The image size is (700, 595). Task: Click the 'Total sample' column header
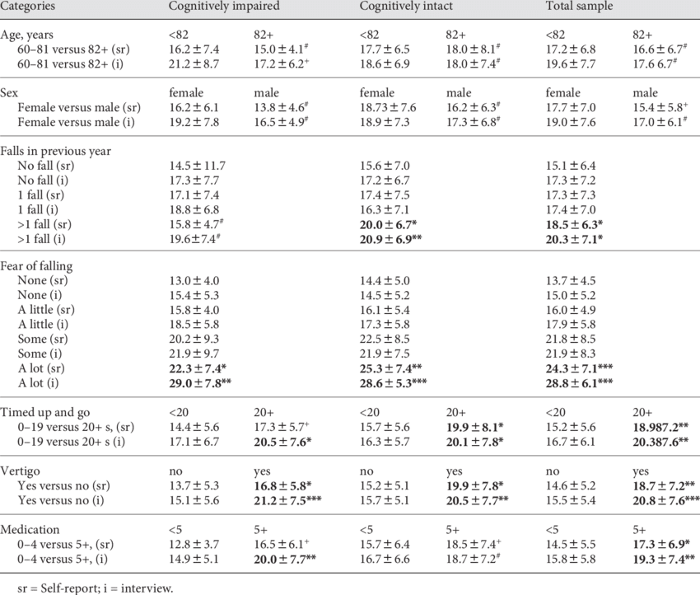point(579,7)
